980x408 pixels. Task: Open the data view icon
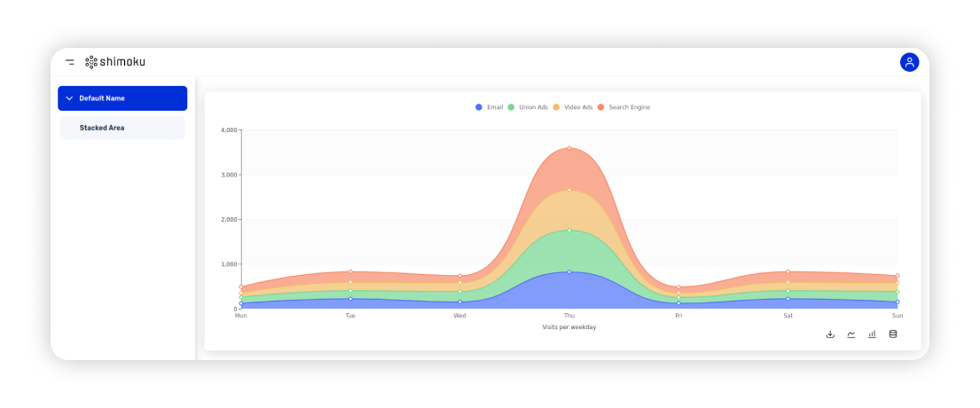pos(893,334)
